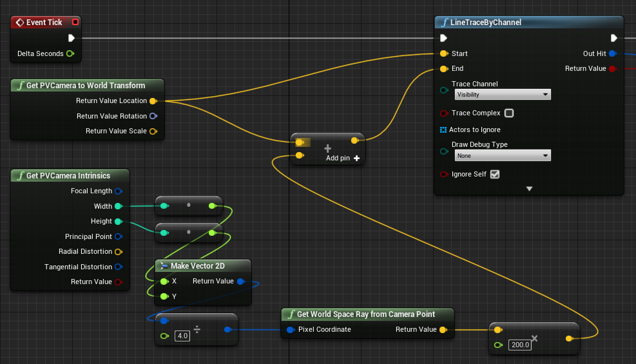Click the Focal Length output pin
The image size is (636, 364).
pyautogui.click(x=119, y=191)
